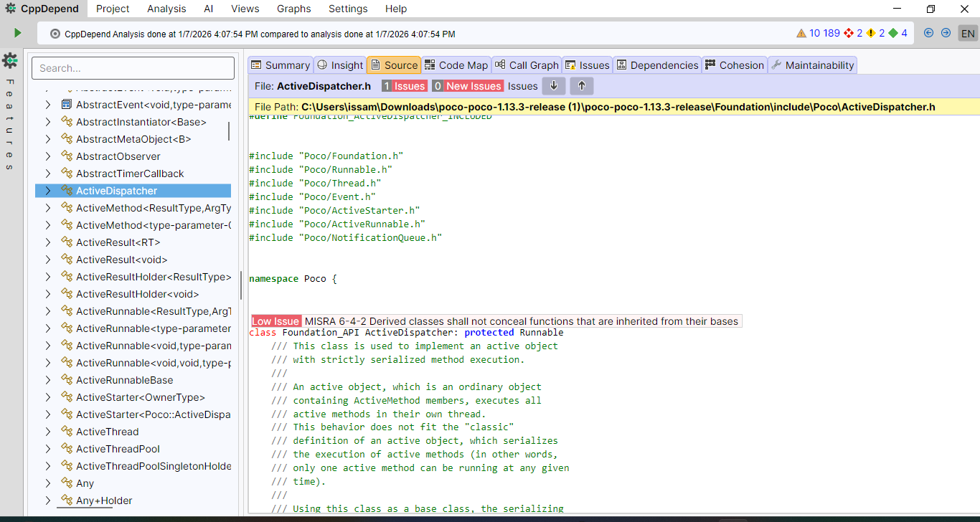The height and width of the screenshot is (522, 980).
Task: Expand the ActiveDispatcher tree node
Action: [47, 190]
